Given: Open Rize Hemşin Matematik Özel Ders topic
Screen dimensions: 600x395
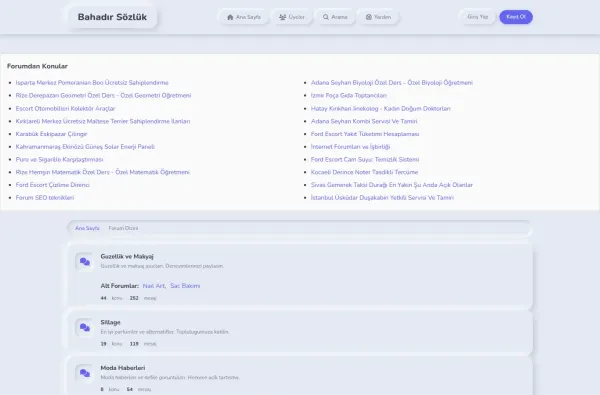Looking at the screenshot, I should click(x=103, y=172).
